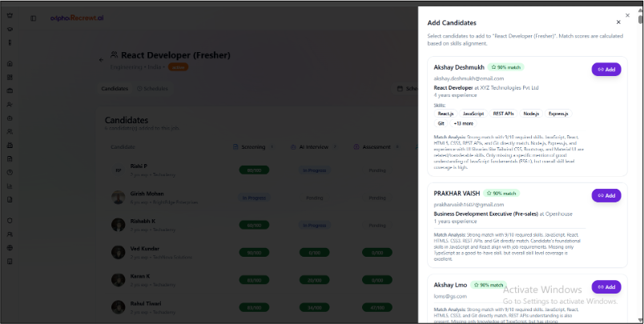Open Girish Mohan candidate row

(x=263, y=198)
